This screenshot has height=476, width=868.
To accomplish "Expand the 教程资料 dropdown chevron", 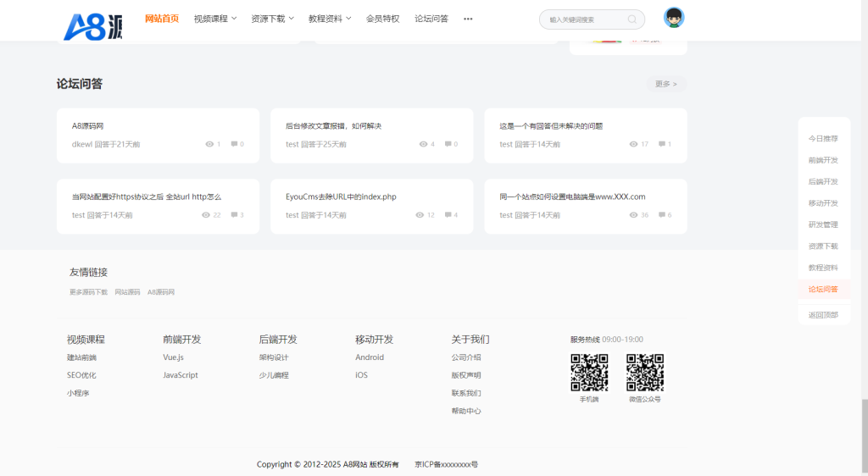I will pos(348,19).
